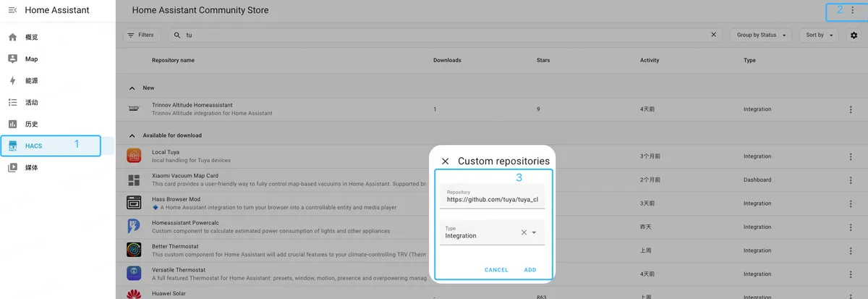Screen dimensions: 868x299
Task: Sort by the Downloads column header
Action: pos(447,60)
